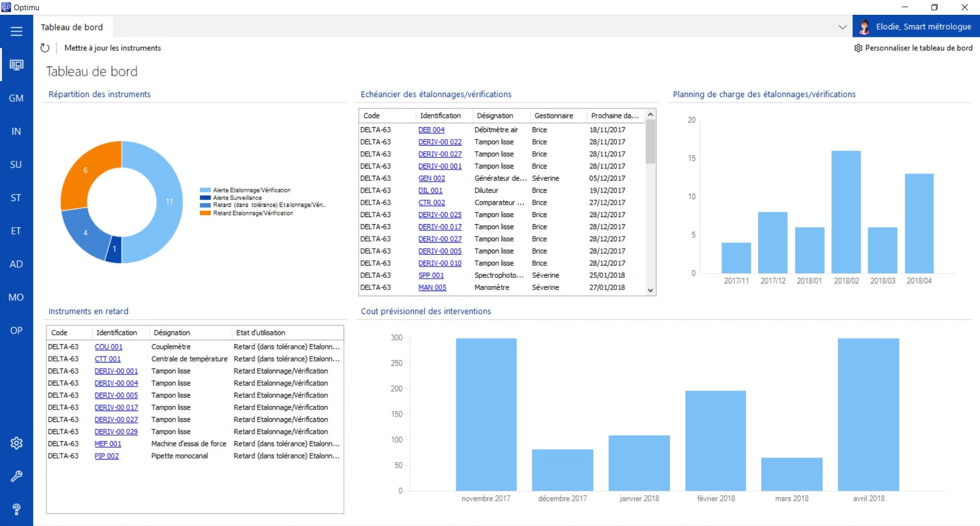Sort Echéancier by Prochaine da... column header
Image resolution: width=980 pixels, height=526 pixels.
[616, 116]
